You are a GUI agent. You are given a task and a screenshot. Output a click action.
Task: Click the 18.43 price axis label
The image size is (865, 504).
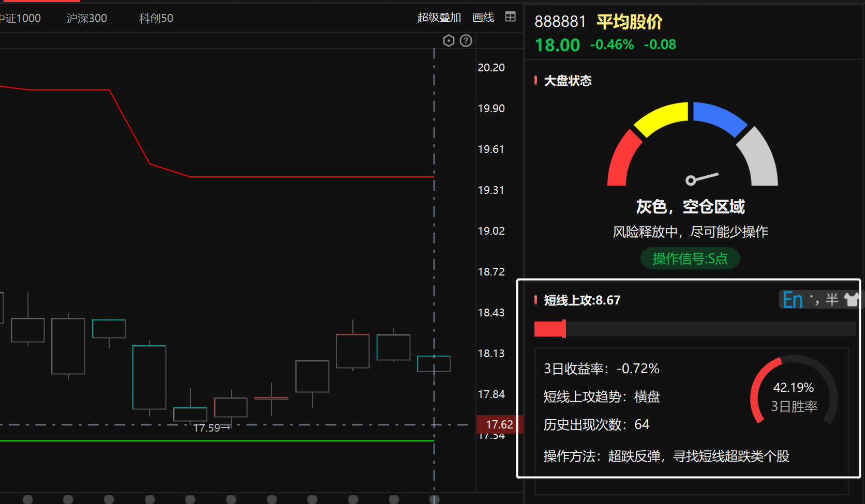click(x=491, y=313)
